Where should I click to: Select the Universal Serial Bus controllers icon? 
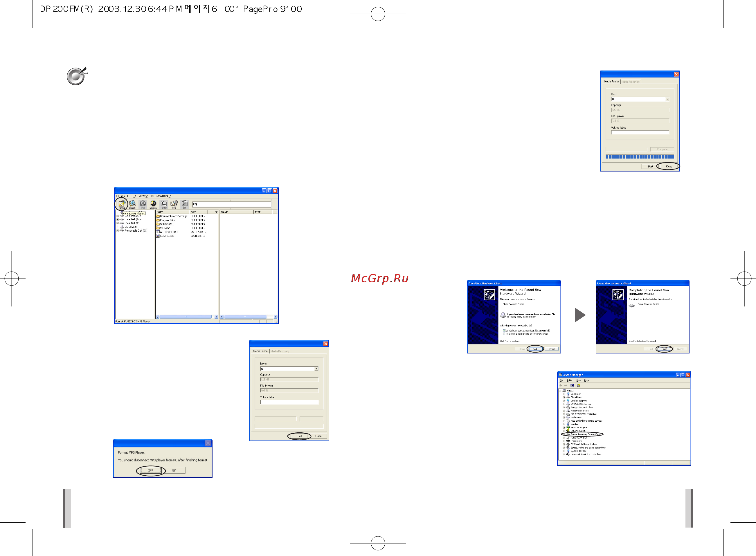(568, 454)
